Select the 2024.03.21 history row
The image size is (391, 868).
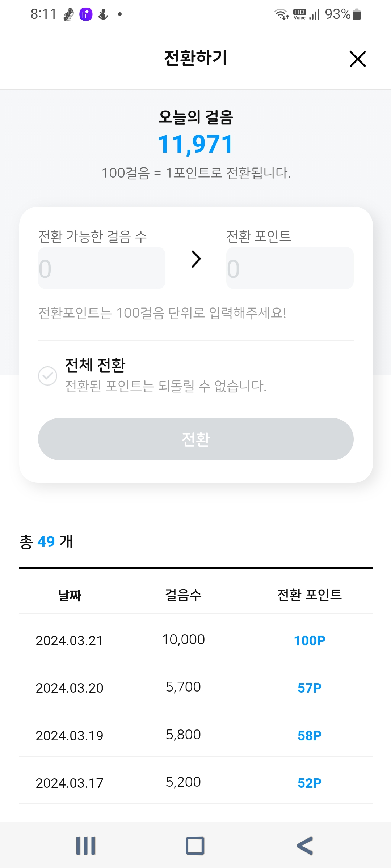(196, 640)
